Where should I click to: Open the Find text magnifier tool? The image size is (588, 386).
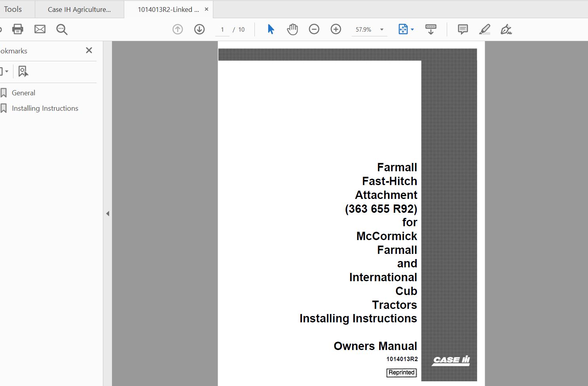[x=62, y=29]
